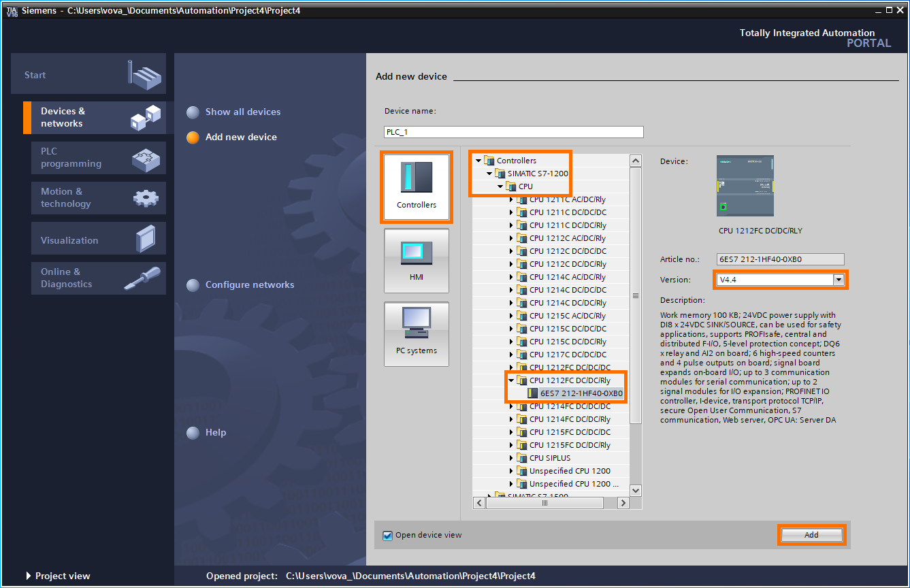The height and width of the screenshot is (588, 910).
Task: Select the HMI device category button
Action: point(417,261)
